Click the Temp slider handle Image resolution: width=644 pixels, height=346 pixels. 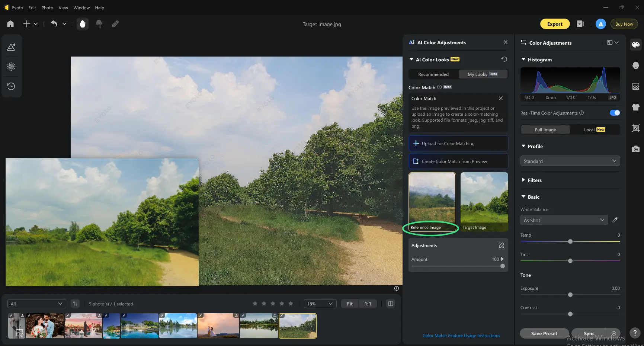click(570, 241)
